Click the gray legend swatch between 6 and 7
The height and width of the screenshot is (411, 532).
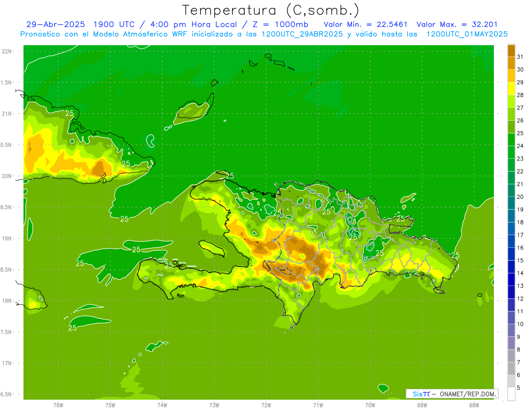[511, 368]
